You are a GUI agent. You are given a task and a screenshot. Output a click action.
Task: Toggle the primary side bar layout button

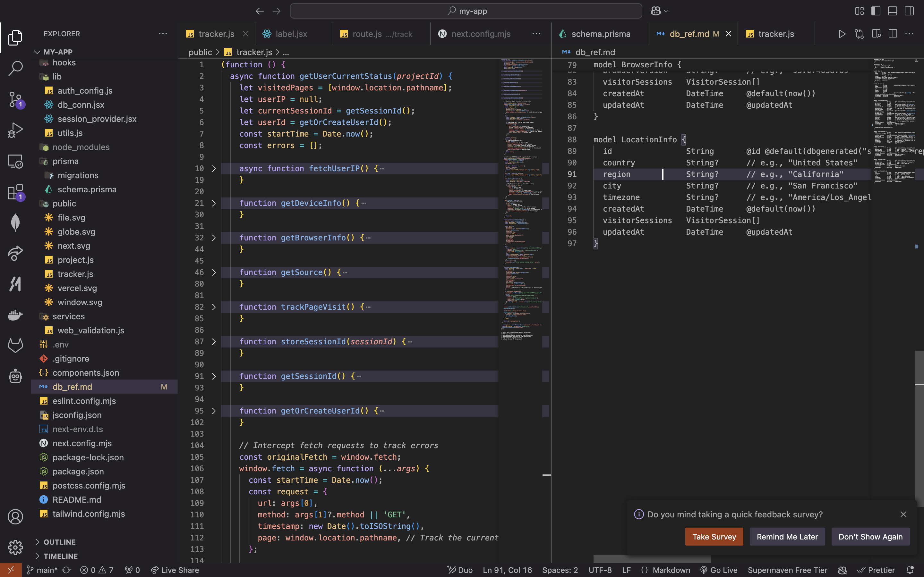pyautogui.click(x=876, y=11)
